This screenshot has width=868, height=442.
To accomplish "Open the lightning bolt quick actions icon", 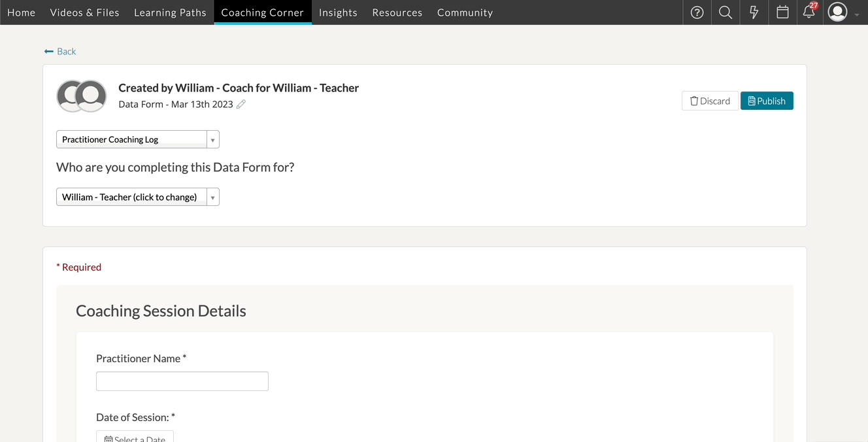I will 754,12.
